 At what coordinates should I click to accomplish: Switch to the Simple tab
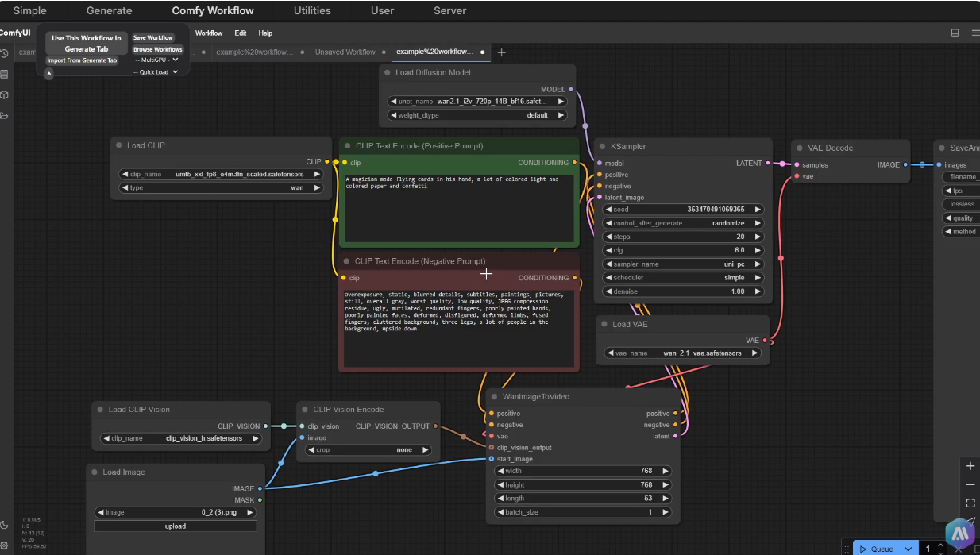click(x=29, y=11)
